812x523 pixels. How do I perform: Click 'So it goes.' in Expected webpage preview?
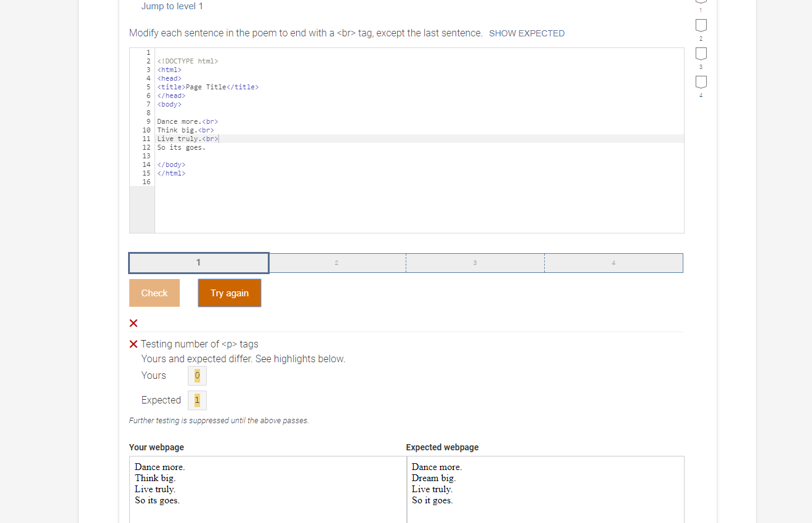pos(432,500)
